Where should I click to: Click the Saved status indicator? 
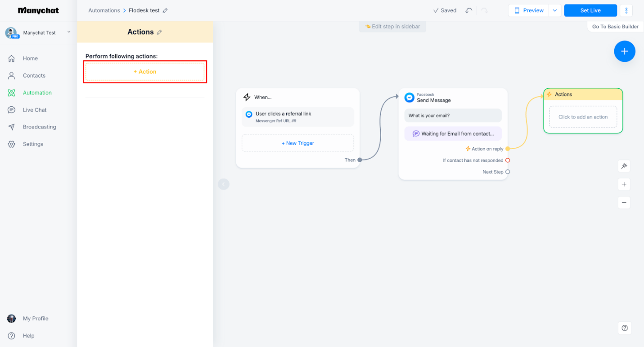point(445,10)
